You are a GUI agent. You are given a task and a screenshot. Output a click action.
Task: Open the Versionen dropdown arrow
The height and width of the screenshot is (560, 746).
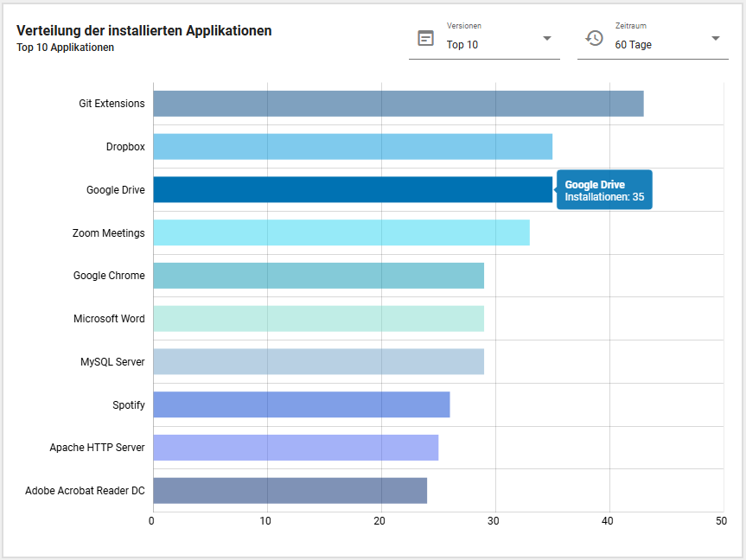coord(546,38)
